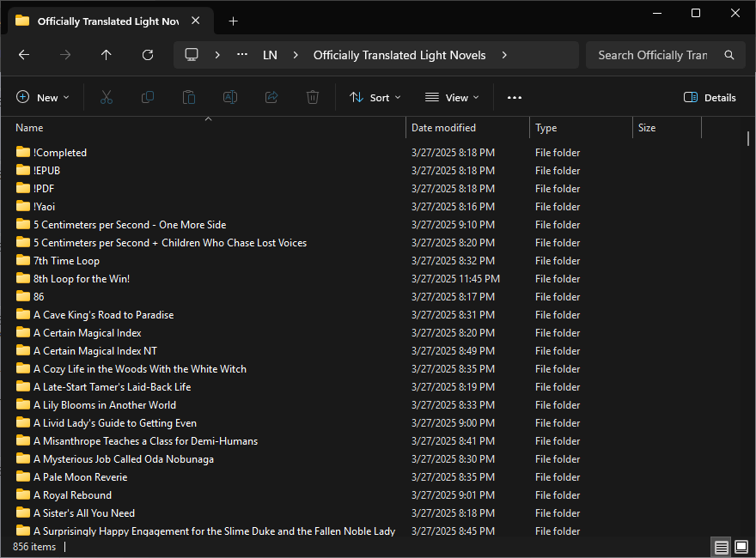Click the Paste clipboard icon
The height and width of the screenshot is (558, 756).
[189, 98]
